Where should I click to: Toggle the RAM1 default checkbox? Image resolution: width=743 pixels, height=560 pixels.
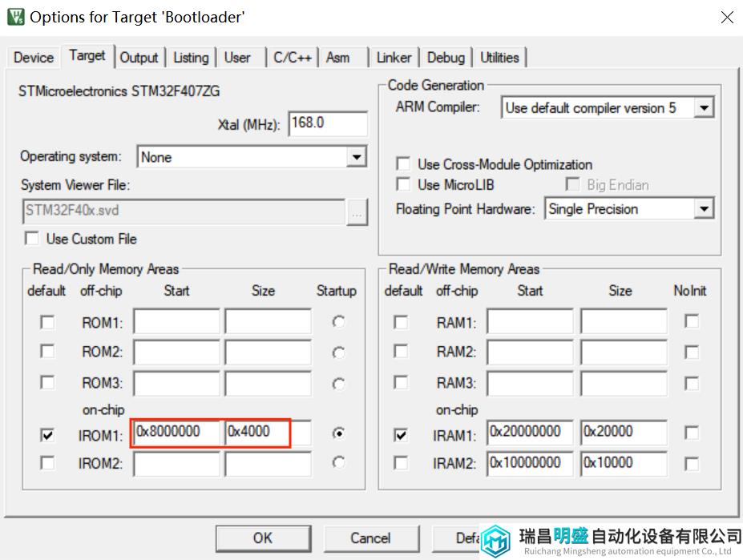[401, 322]
